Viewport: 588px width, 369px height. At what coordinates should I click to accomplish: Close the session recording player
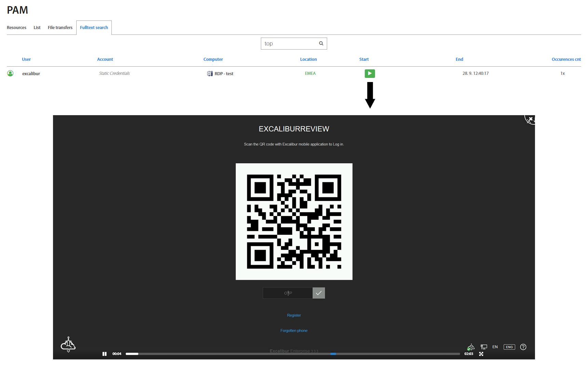530,119
